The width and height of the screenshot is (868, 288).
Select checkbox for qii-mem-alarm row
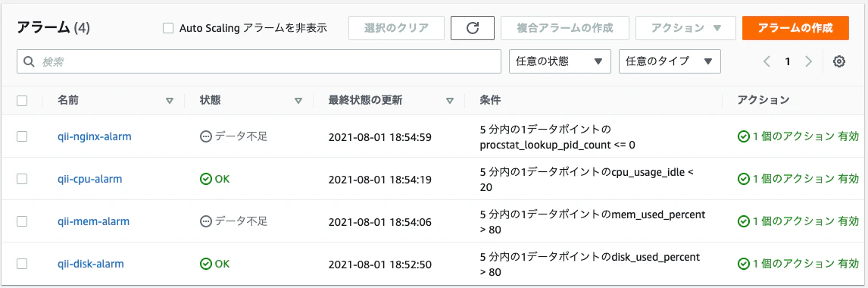tap(22, 221)
